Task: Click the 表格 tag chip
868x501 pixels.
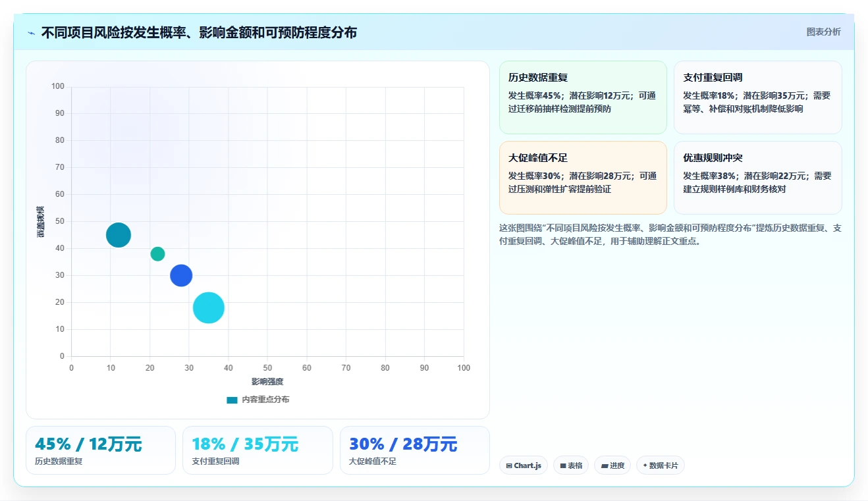Action: 571,465
